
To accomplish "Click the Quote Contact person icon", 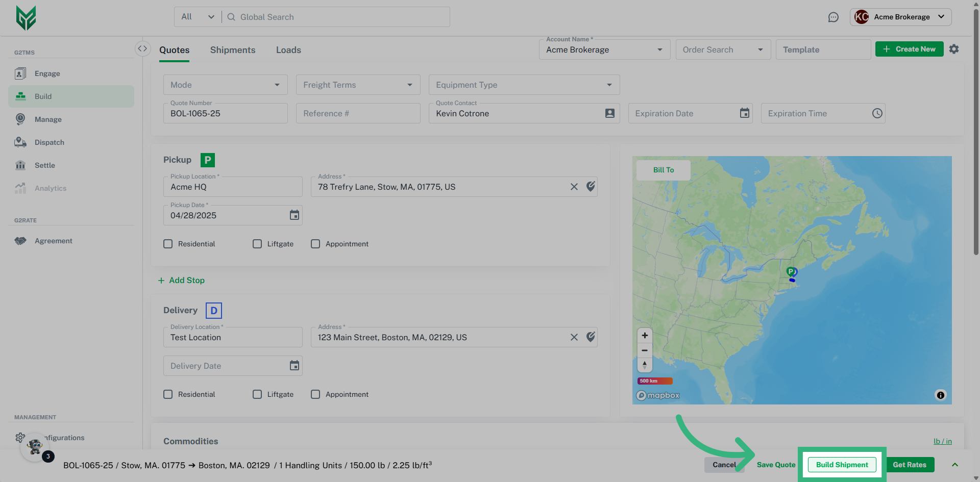I will pos(609,113).
